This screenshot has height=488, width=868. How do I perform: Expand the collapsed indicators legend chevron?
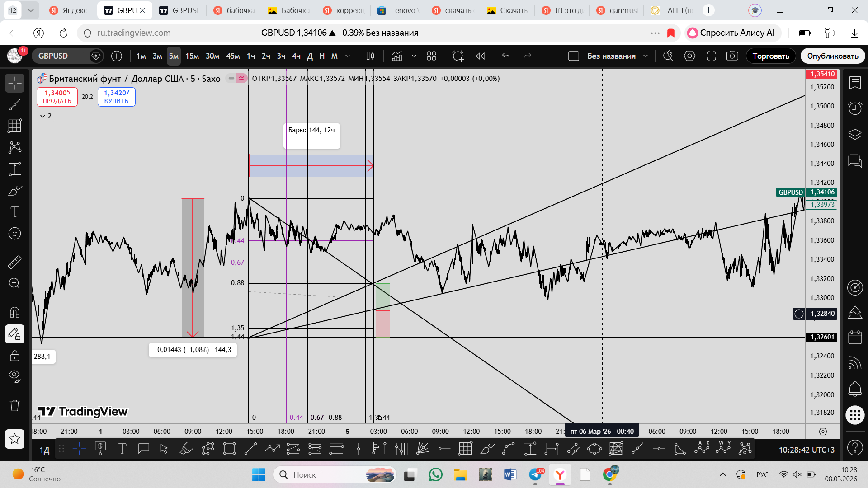[x=42, y=116]
